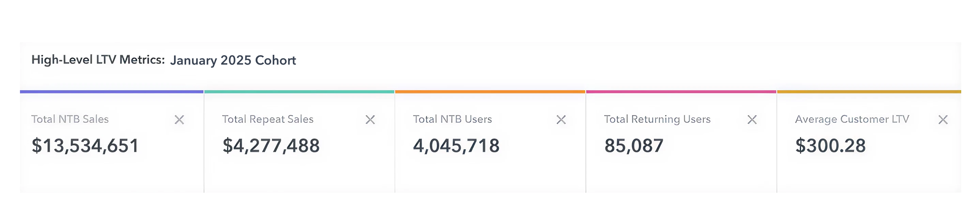Remove the Total Returning Users metric
This screenshot has height=222, width=980.
[x=752, y=120]
